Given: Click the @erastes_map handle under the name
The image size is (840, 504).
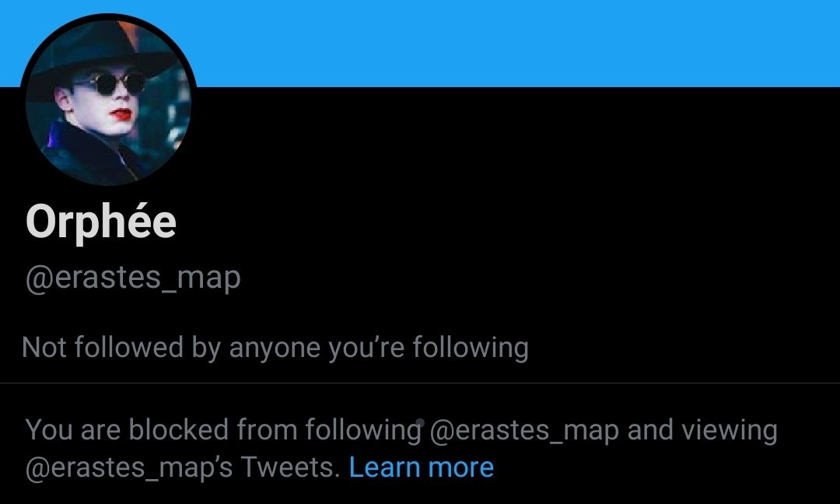Looking at the screenshot, I should coord(133,278).
